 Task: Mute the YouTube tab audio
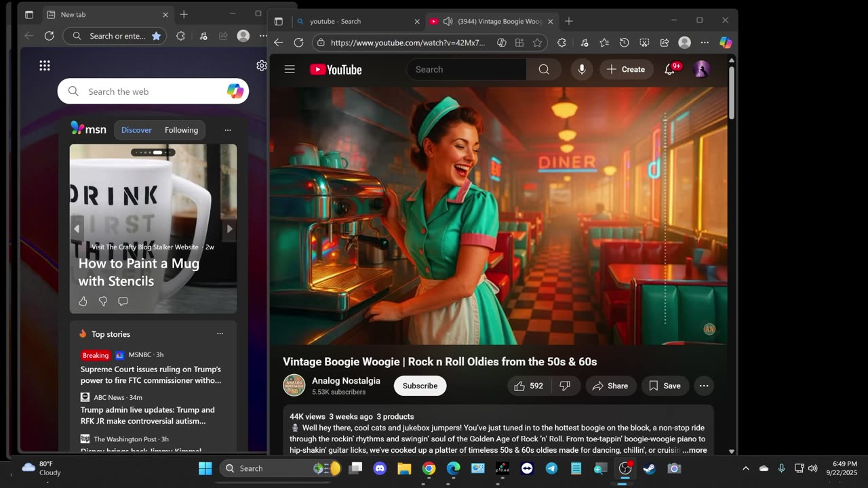[448, 22]
